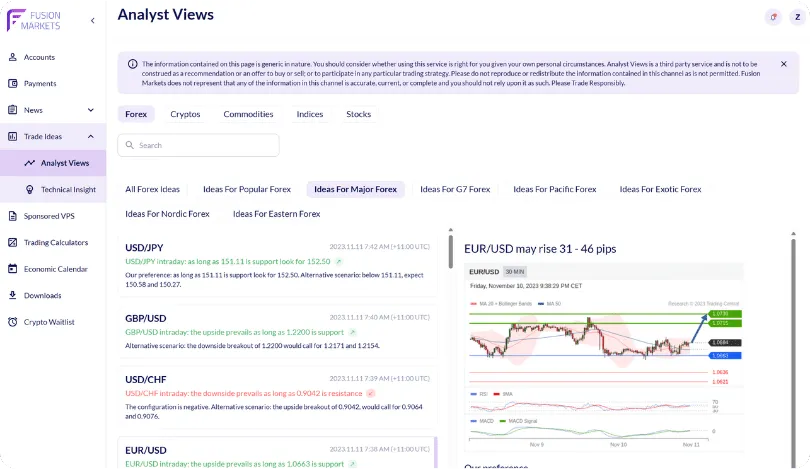Collapse the Trade Ideas menu section
The width and height of the screenshot is (810, 469).
tap(90, 136)
